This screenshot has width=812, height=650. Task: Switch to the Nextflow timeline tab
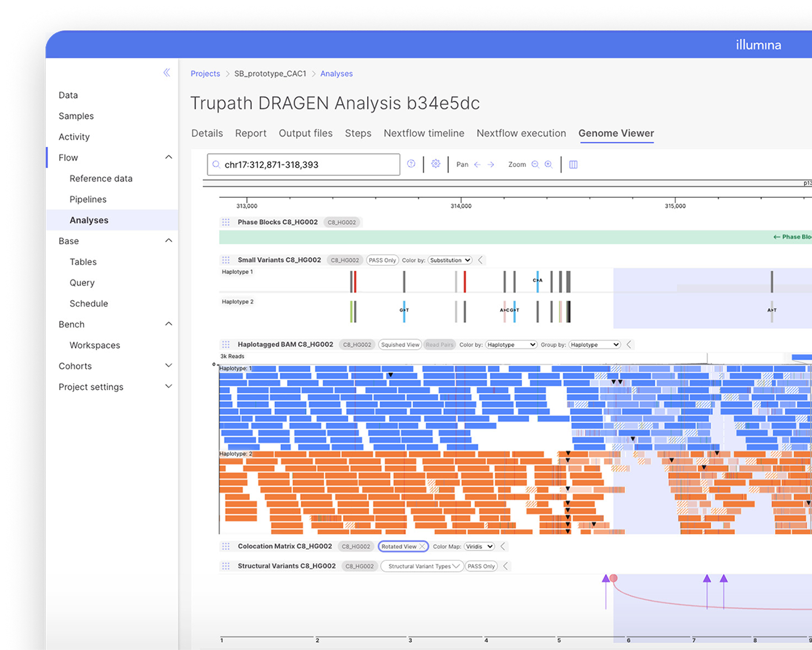coord(424,133)
